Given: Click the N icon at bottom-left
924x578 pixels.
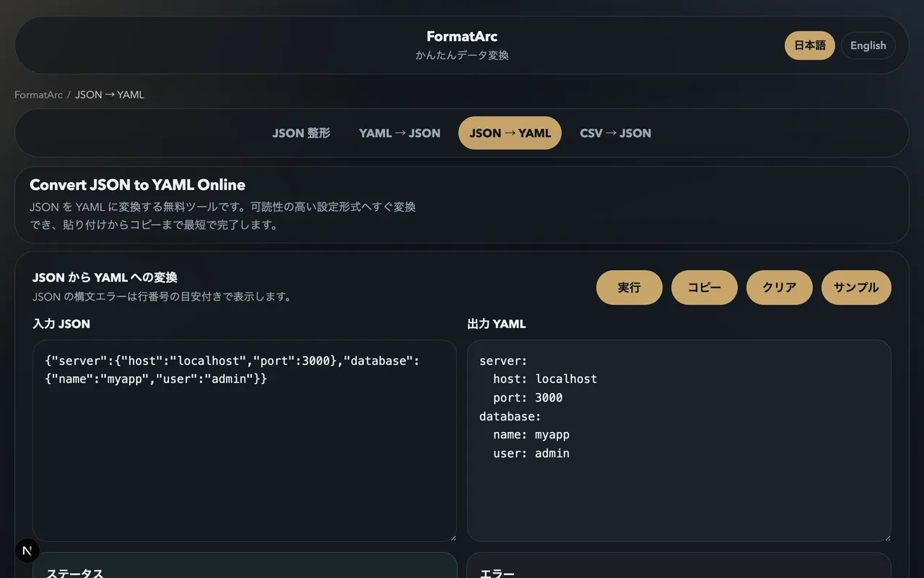Looking at the screenshot, I should tap(27, 550).
